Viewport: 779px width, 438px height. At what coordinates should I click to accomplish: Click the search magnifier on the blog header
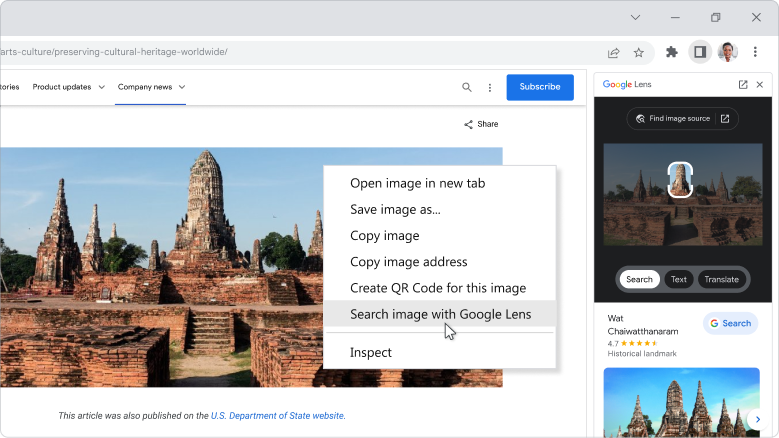[x=466, y=87]
